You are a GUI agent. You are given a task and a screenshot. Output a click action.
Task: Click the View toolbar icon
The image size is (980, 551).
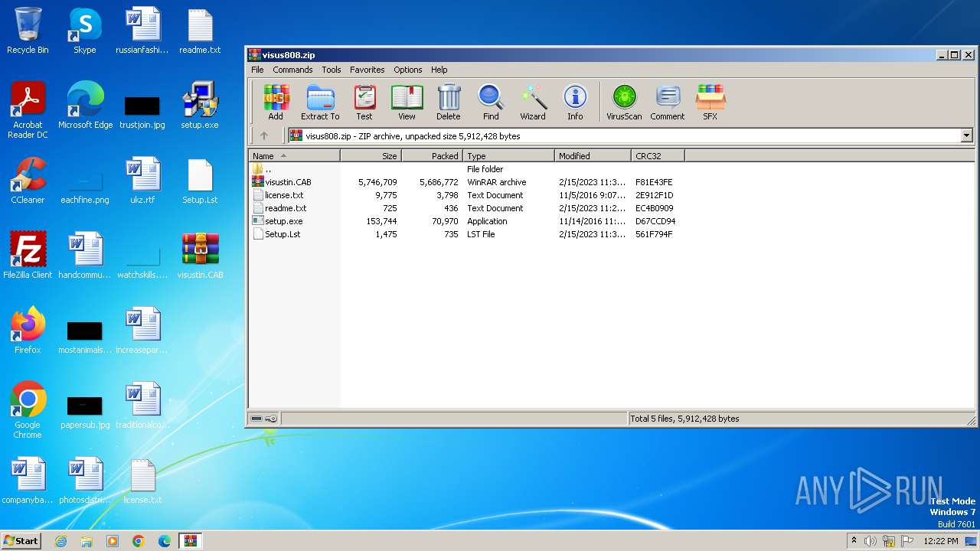pyautogui.click(x=407, y=103)
